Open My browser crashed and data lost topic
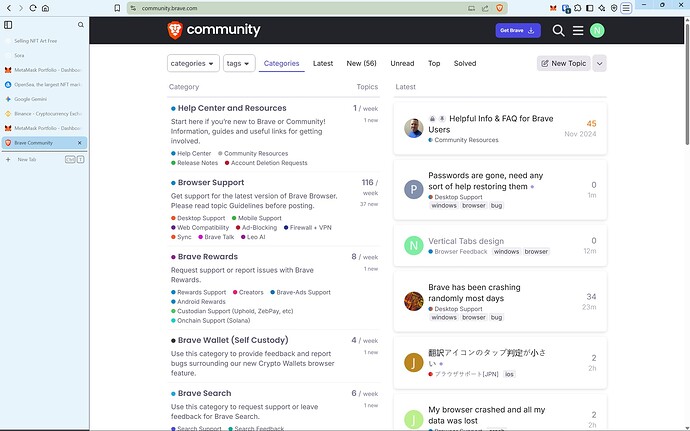 click(x=486, y=415)
